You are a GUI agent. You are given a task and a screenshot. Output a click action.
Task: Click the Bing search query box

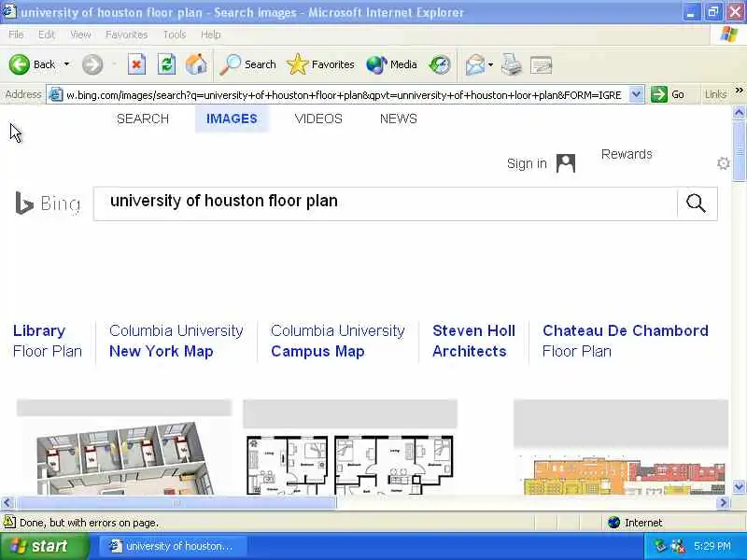click(385, 203)
